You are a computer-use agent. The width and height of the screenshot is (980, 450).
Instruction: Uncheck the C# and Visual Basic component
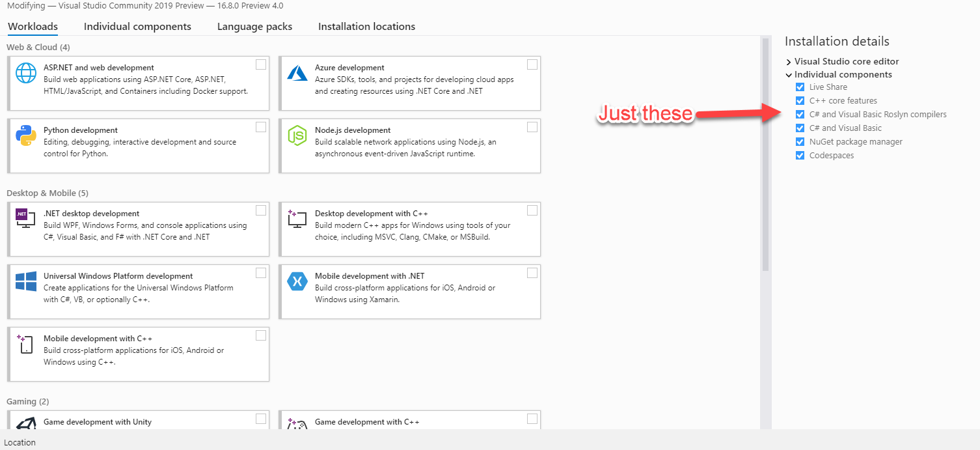(800, 128)
